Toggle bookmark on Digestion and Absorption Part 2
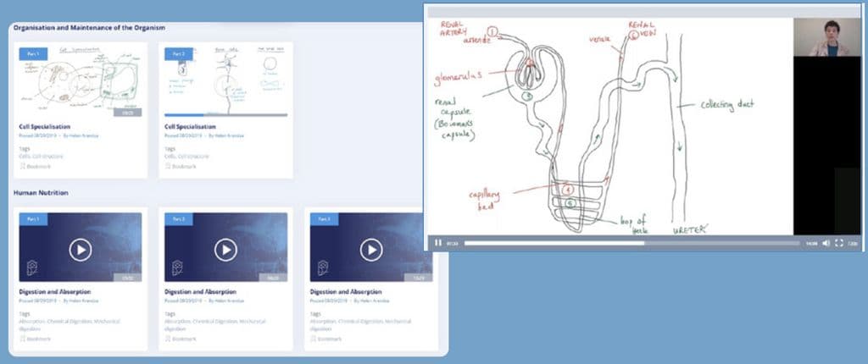Screen dimensions: 868x364 click(178, 339)
